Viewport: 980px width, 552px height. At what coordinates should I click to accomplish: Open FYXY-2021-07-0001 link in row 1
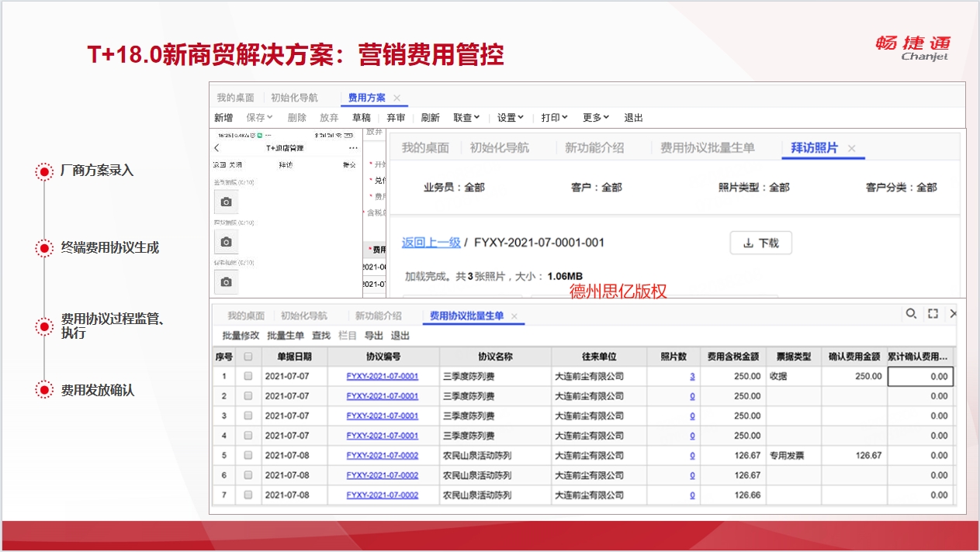point(383,376)
